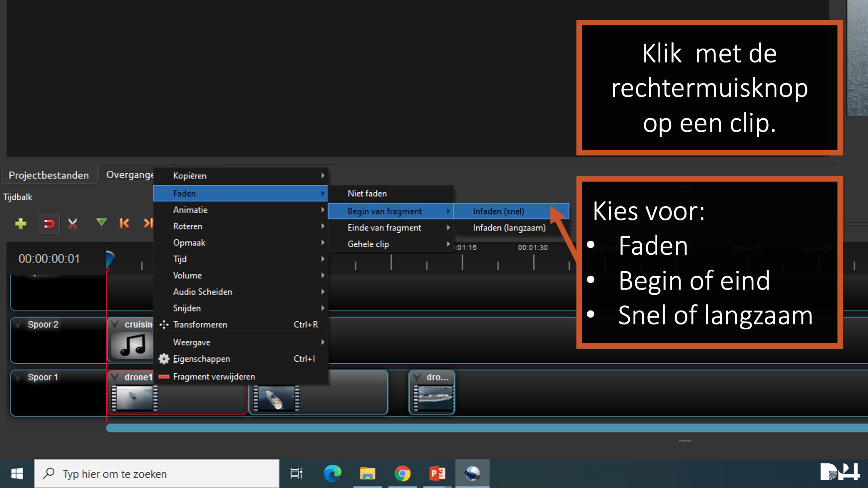Click the green plus add track icon
Viewport: 868px width, 488px height.
click(x=21, y=223)
